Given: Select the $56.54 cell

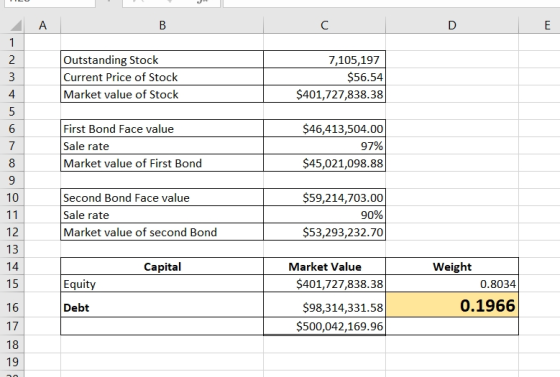Looking at the screenshot, I should pos(324,77).
